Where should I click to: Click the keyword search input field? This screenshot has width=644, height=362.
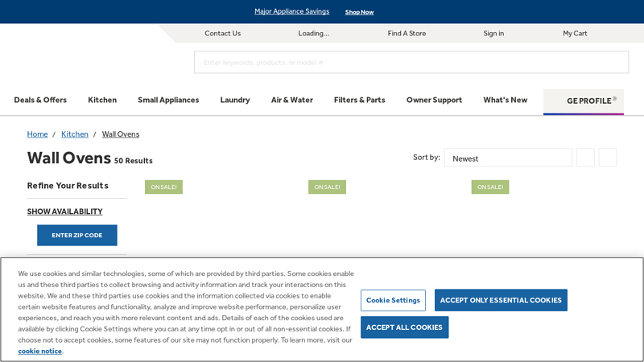[x=411, y=63]
